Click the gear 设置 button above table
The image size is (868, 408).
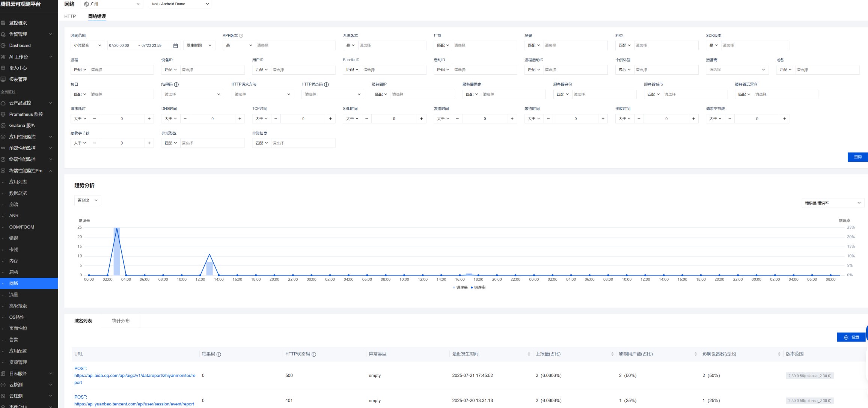pos(851,337)
